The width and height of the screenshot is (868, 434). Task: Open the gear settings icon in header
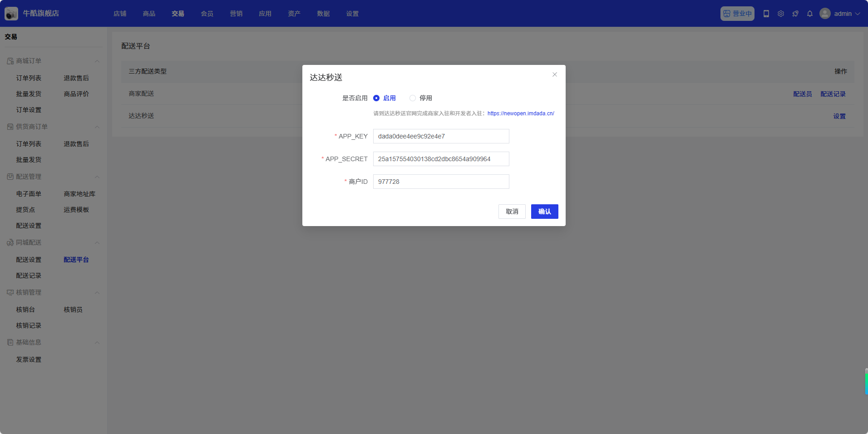(781, 14)
